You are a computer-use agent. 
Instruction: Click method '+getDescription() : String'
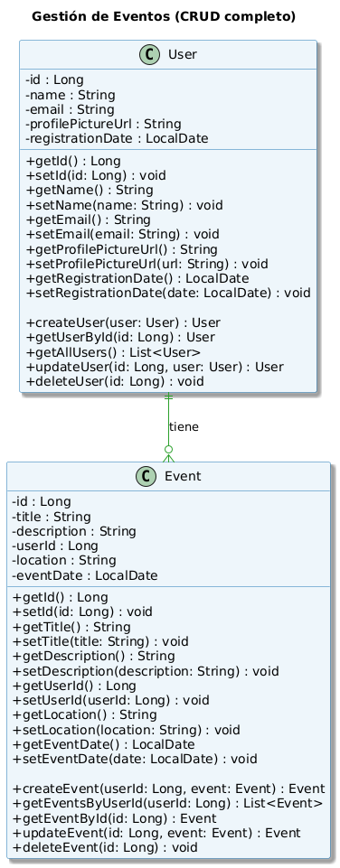click(94, 656)
